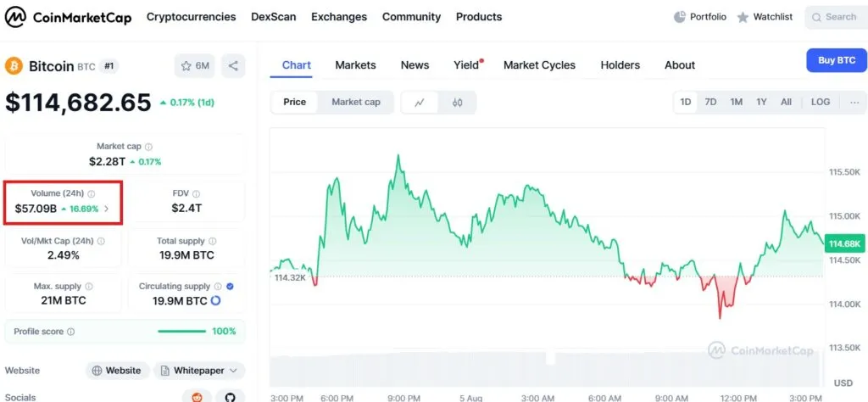Switch chart to Market cap view
The height and width of the screenshot is (402, 868).
tap(355, 102)
